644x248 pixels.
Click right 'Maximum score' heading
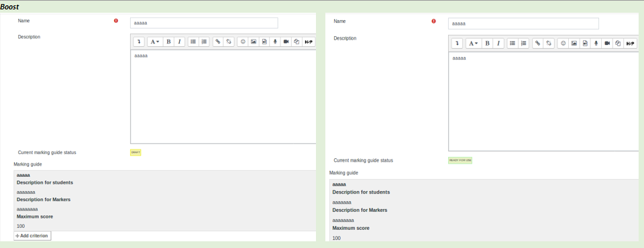click(351, 228)
